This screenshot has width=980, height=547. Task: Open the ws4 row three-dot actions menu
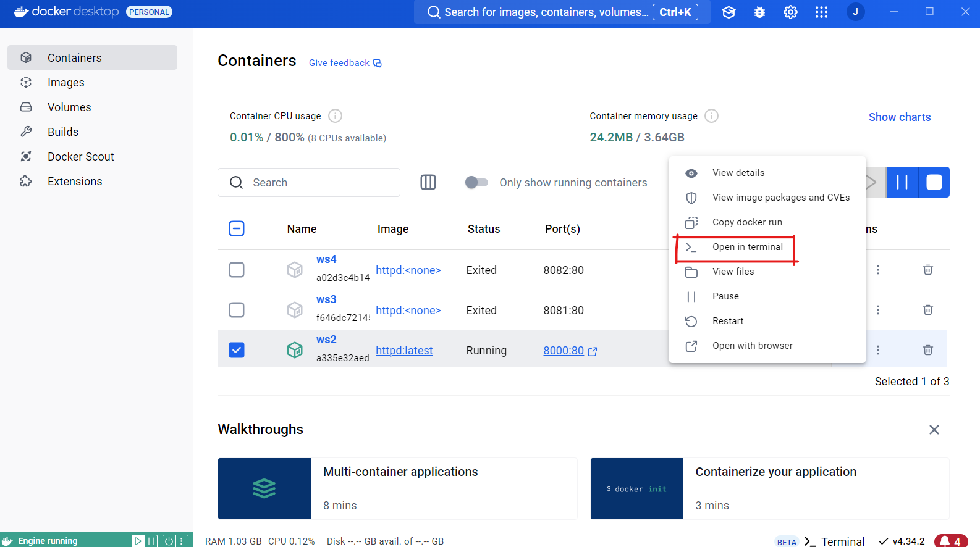click(x=878, y=270)
